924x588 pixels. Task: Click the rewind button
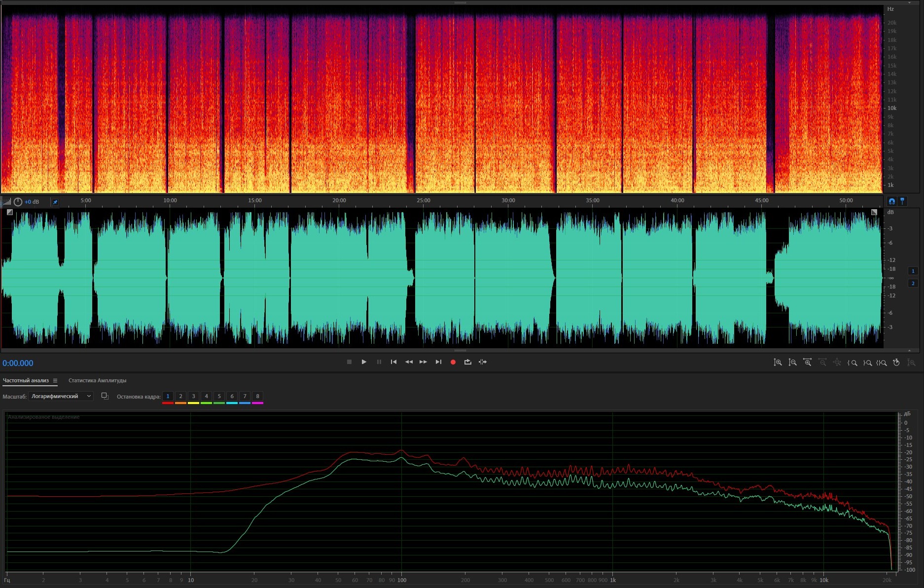point(409,362)
